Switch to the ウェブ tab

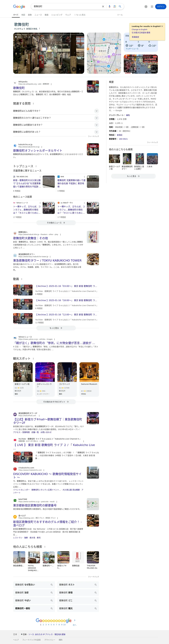[68, 15]
